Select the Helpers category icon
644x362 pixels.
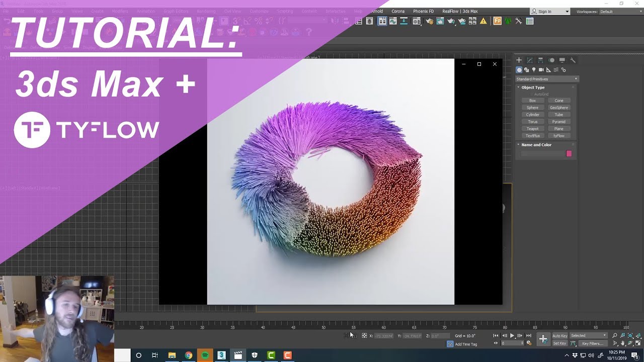[548, 70]
